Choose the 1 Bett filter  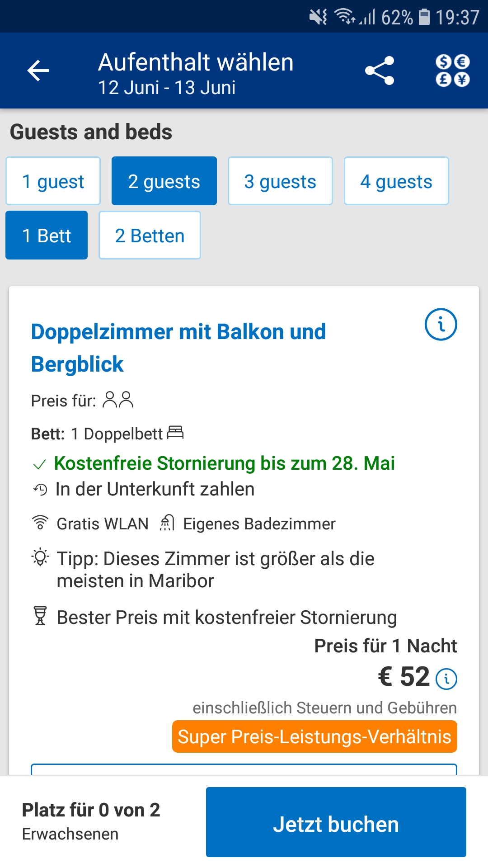click(x=47, y=236)
